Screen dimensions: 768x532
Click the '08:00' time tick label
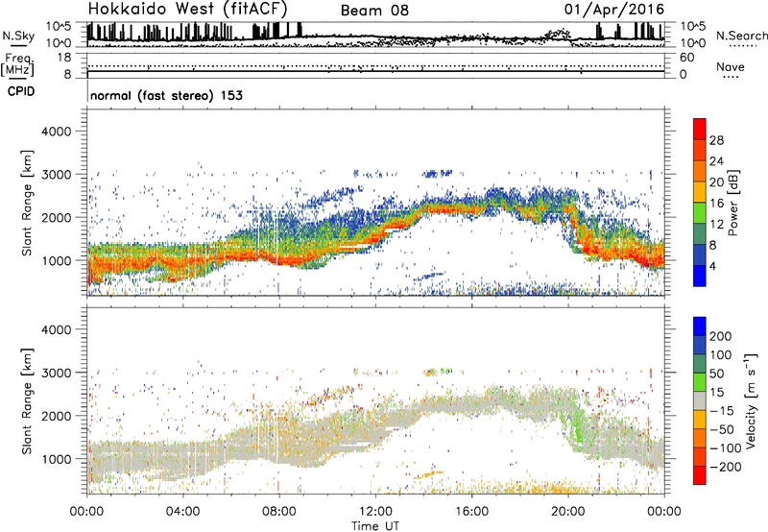pos(279,512)
